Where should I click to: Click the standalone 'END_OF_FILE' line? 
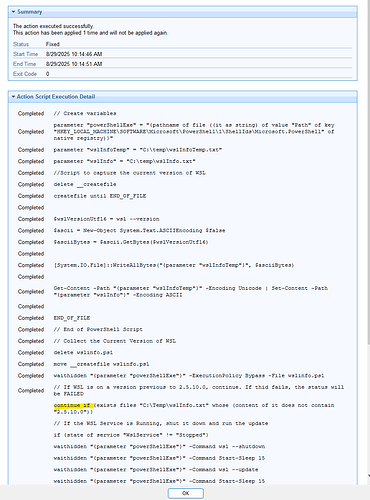coord(72,318)
